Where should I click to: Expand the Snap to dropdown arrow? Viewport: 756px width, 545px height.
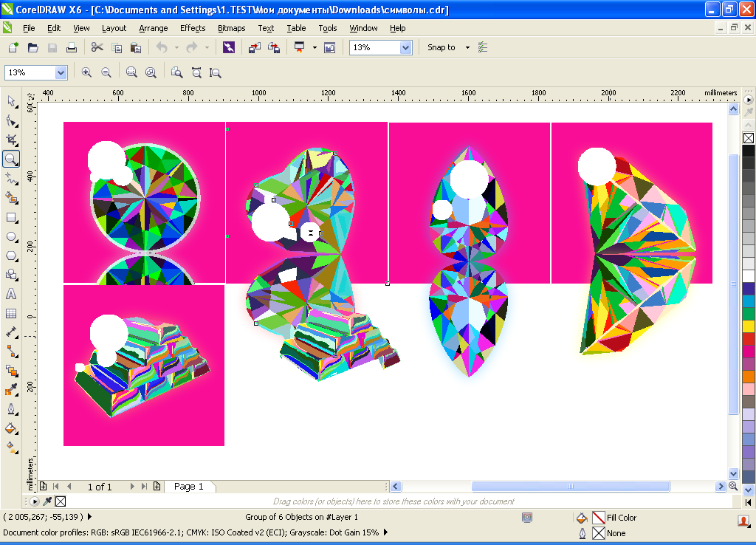467,47
